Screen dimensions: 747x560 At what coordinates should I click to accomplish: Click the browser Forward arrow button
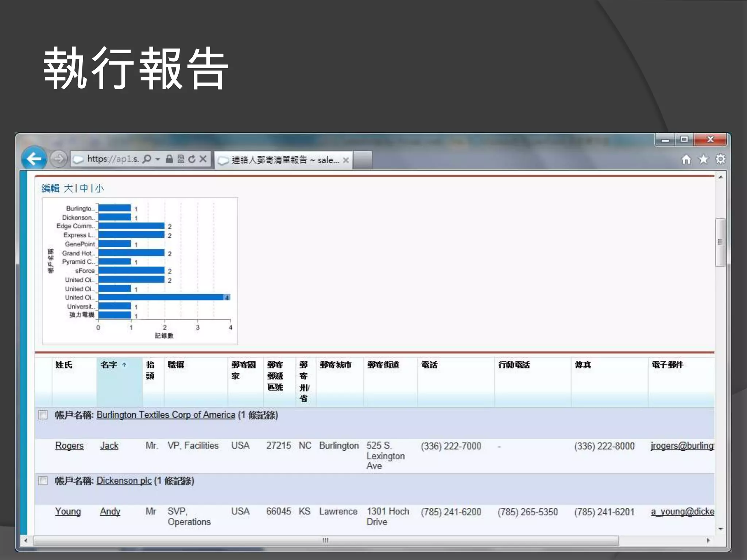click(x=58, y=159)
